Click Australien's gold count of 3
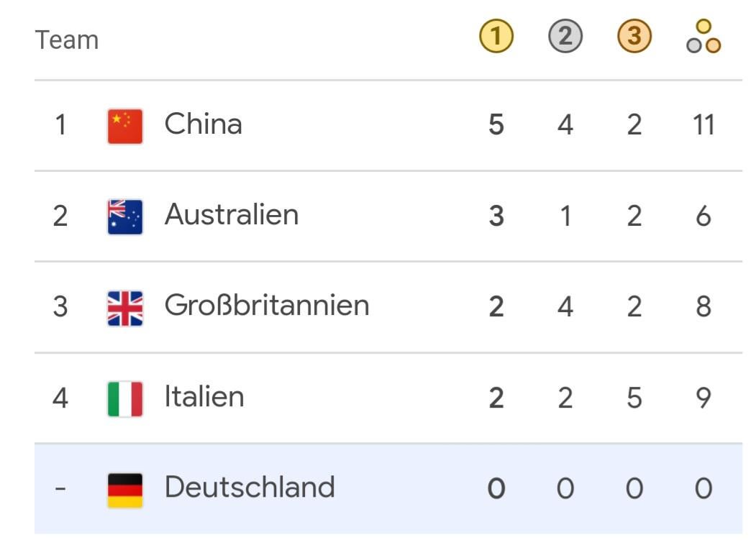756x558 pixels. click(496, 216)
